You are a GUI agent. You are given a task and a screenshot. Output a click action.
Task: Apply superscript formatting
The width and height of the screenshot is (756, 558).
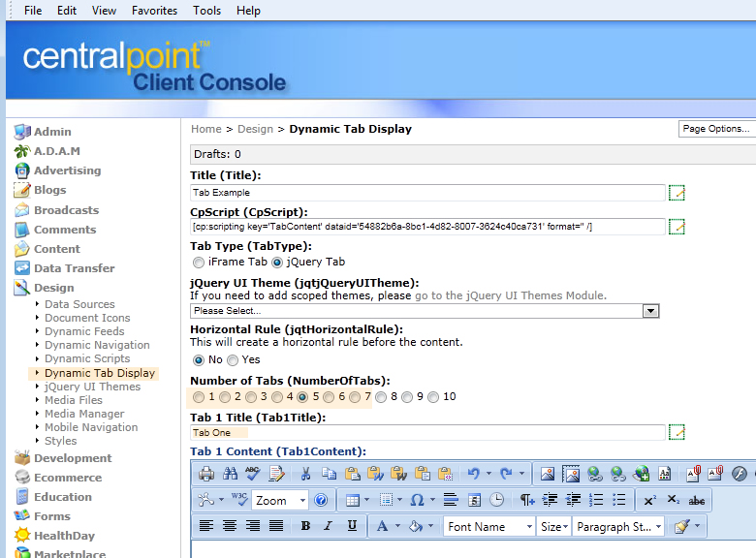pos(650,500)
